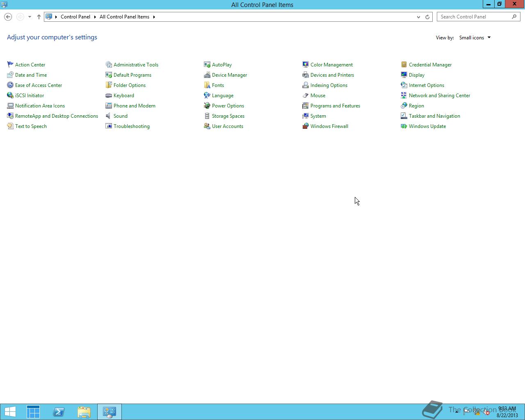Click the Sound speaker icon
Viewport: 525px width, 420px height.
[109, 116]
